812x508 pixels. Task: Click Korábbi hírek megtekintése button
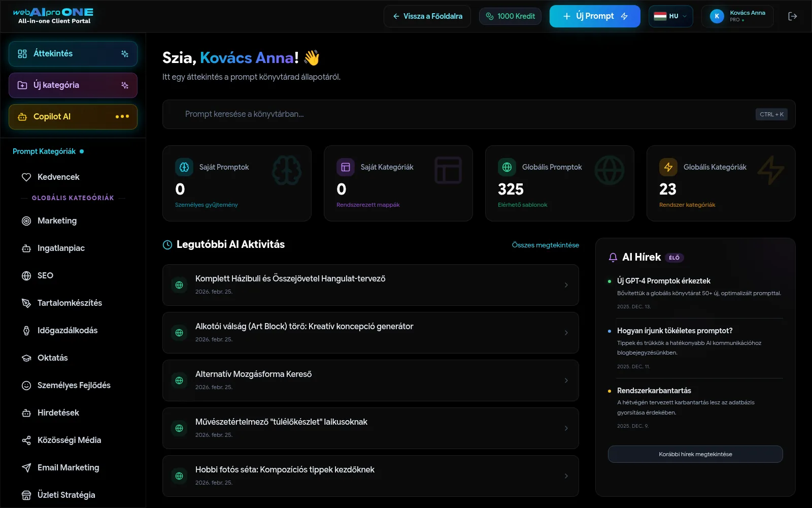[x=695, y=454]
